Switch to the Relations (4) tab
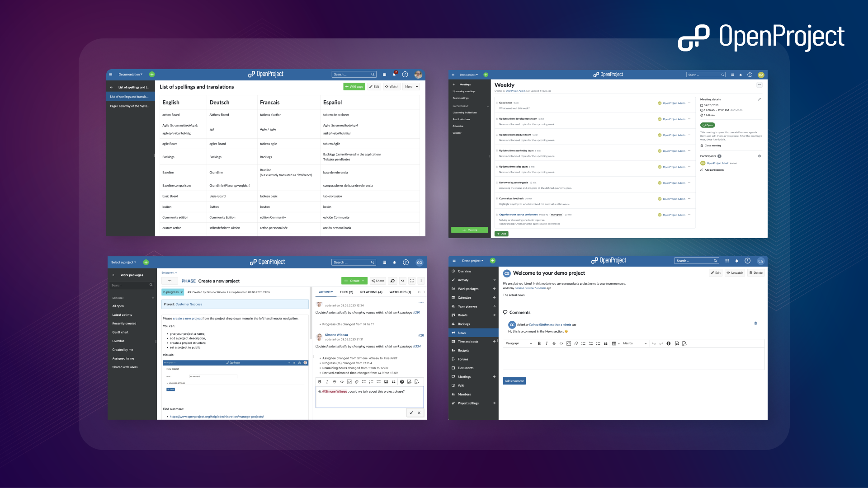Viewport: 868px width, 488px height. click(x=371, y=292)
